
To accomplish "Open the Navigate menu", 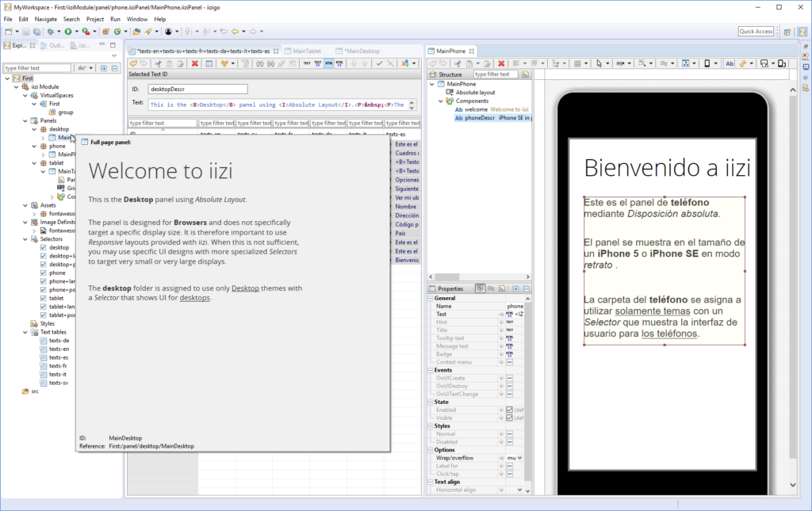I will point(45,18).
